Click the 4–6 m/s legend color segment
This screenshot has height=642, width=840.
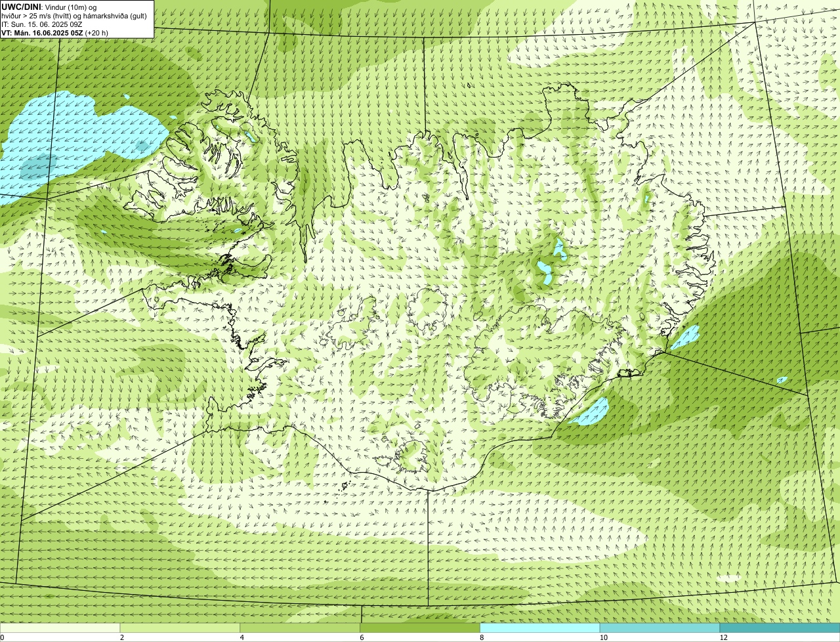(300, 628)
